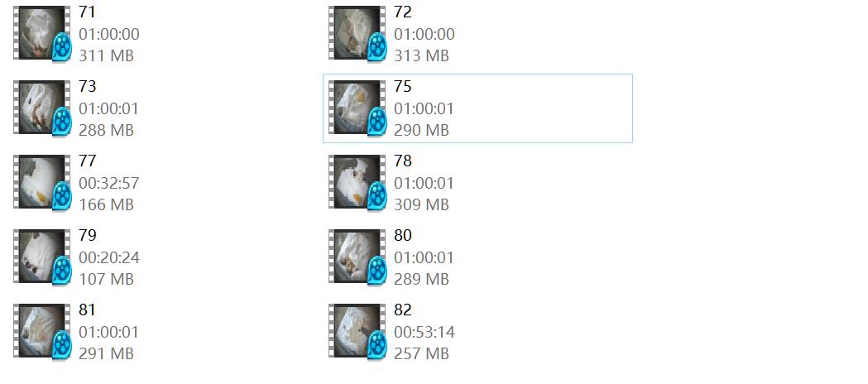Click the file name label 72

[x=402, y=12]
